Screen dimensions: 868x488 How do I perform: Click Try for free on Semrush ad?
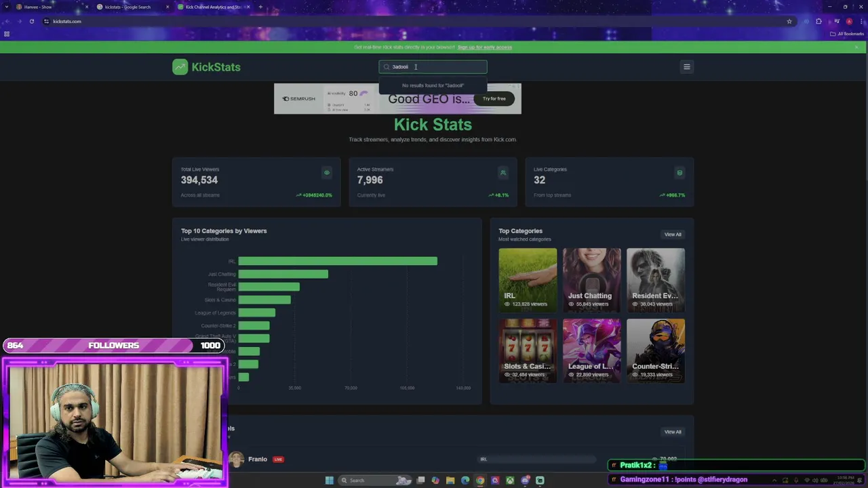click(x=494, y=98)
